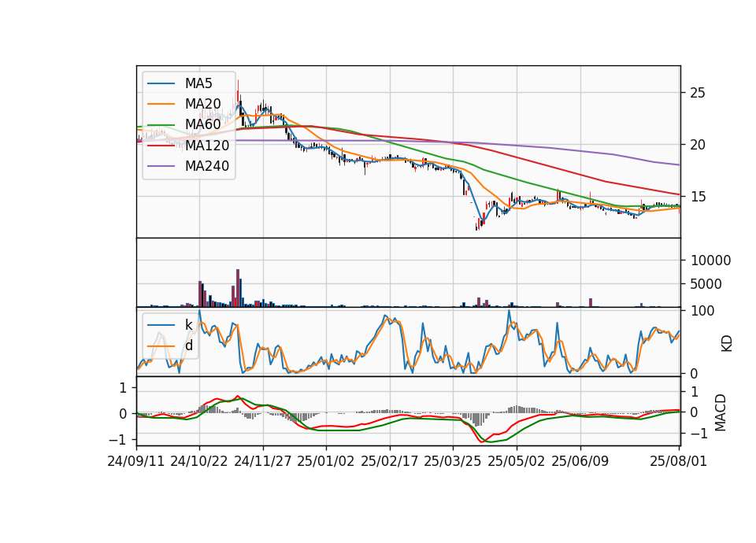Click the purple MA240 legend line sample

pyautogui.click(x=161, y=166)
